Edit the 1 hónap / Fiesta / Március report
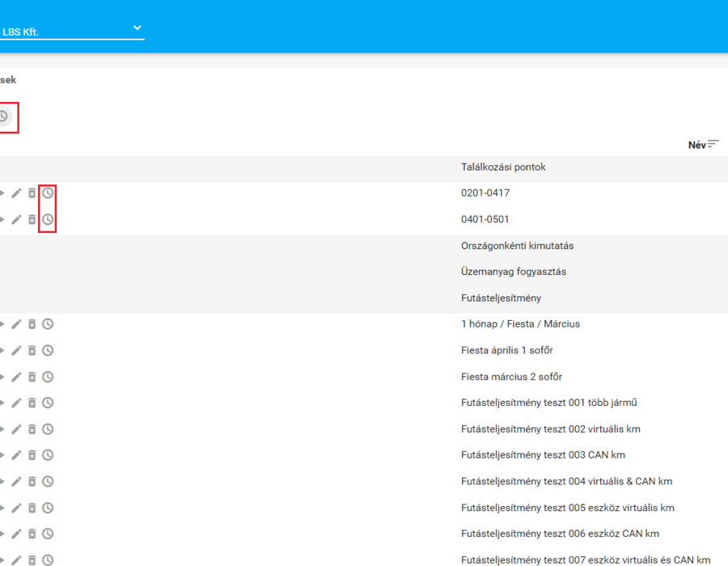 16,324
